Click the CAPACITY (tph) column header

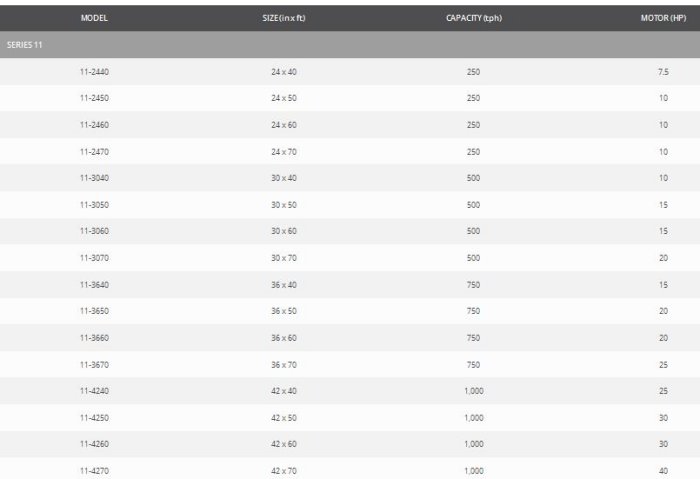[x=473, y=18]
